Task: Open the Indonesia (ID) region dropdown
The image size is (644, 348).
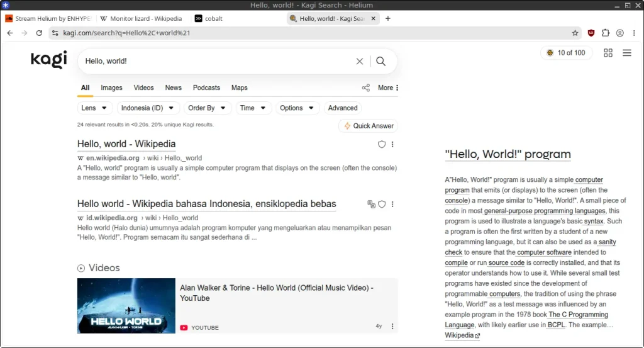Action: click(148, 108)
